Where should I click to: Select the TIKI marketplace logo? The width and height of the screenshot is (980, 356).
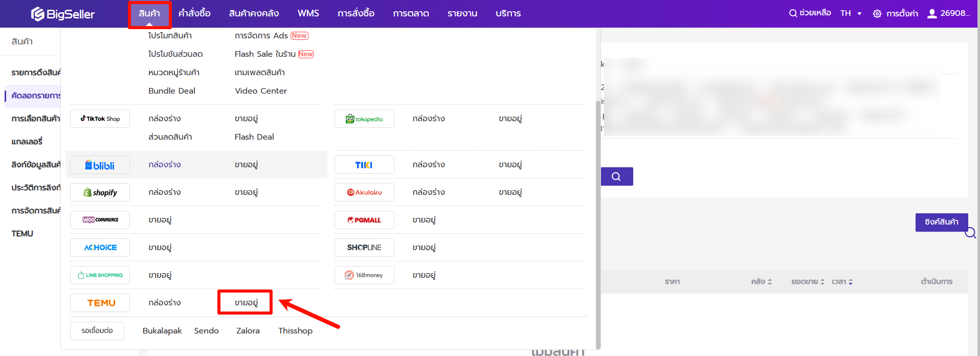(364, 165)
